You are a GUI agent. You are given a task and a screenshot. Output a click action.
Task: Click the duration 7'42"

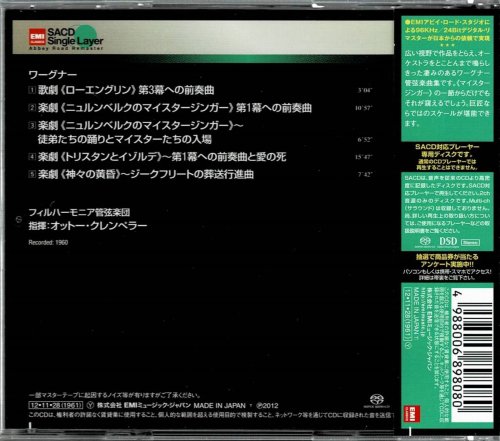[x=365, y=174]
